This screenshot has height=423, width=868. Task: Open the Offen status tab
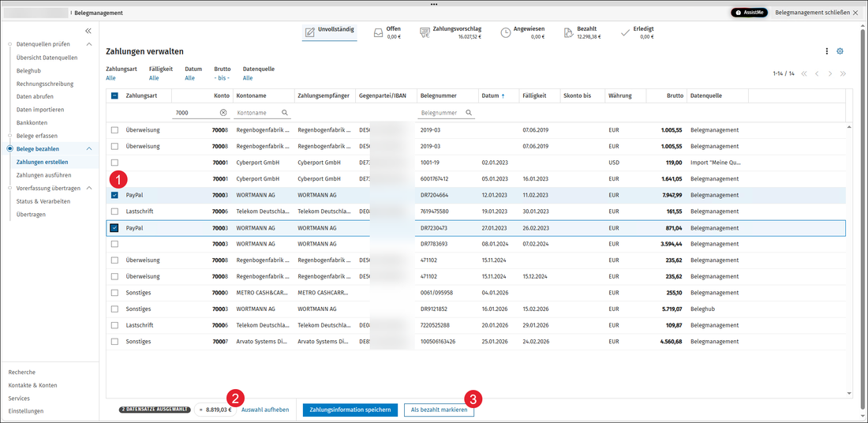point(387,32)
